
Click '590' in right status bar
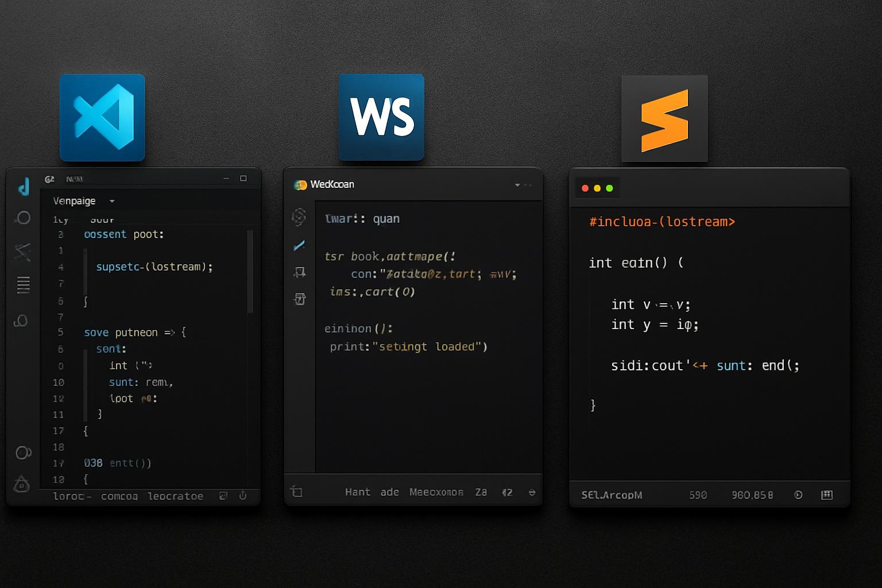pos(698,495)
